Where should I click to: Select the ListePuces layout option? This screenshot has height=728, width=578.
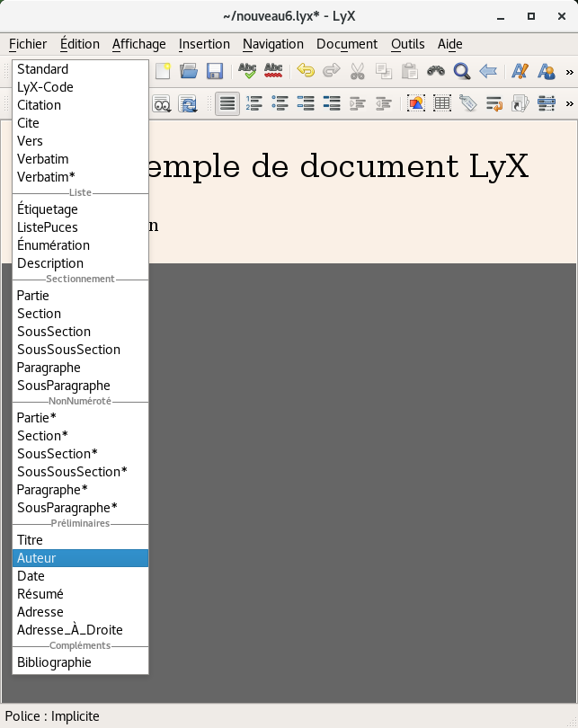[80, 227]
